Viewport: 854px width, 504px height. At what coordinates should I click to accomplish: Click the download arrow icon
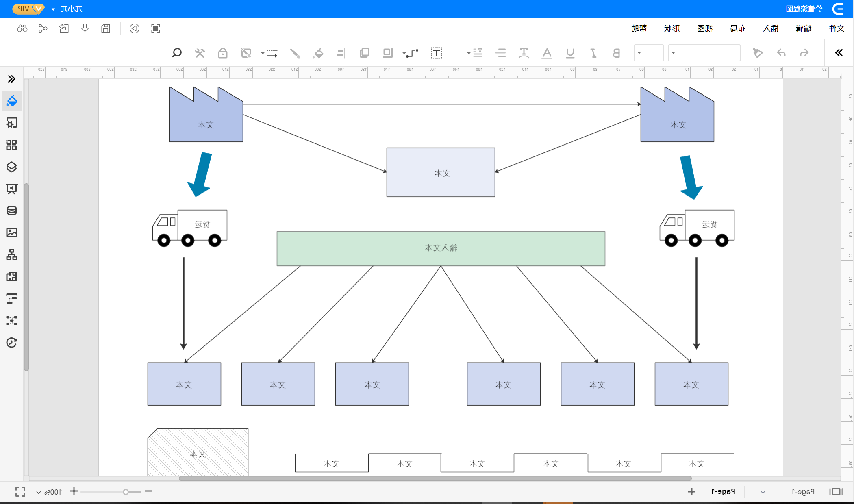[x=85, y=28]
